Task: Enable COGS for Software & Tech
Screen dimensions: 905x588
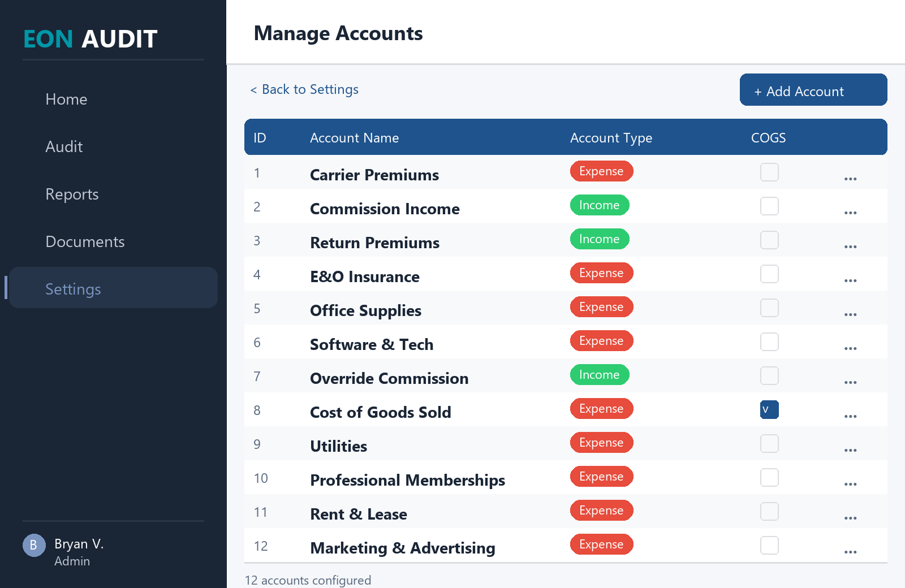Action: 769,341
